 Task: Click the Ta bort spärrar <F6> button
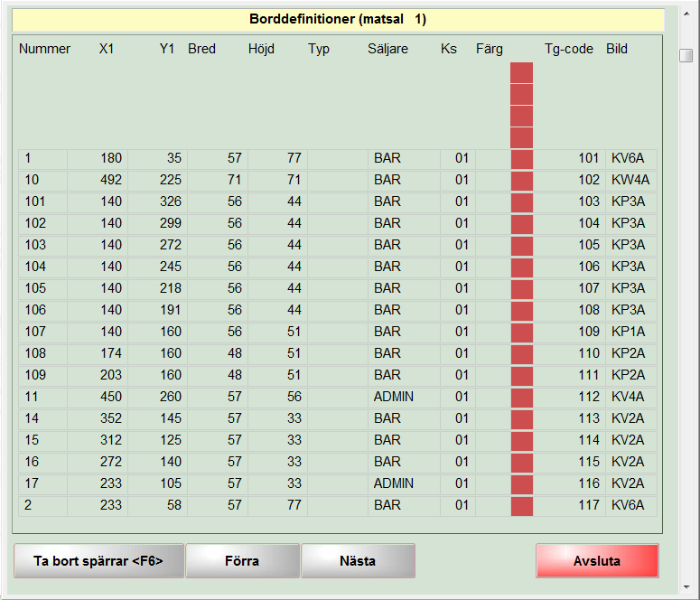click(98, 560)
